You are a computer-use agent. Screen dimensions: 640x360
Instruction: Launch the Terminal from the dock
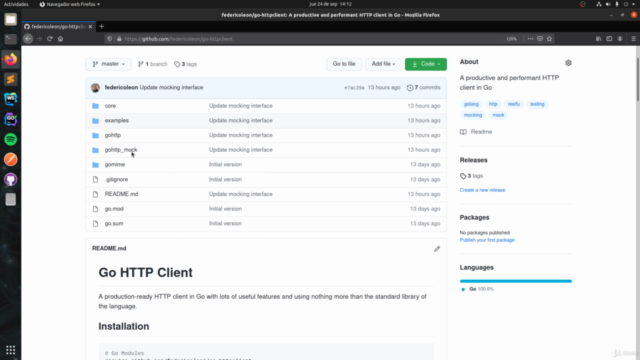(x=11, y=39)
